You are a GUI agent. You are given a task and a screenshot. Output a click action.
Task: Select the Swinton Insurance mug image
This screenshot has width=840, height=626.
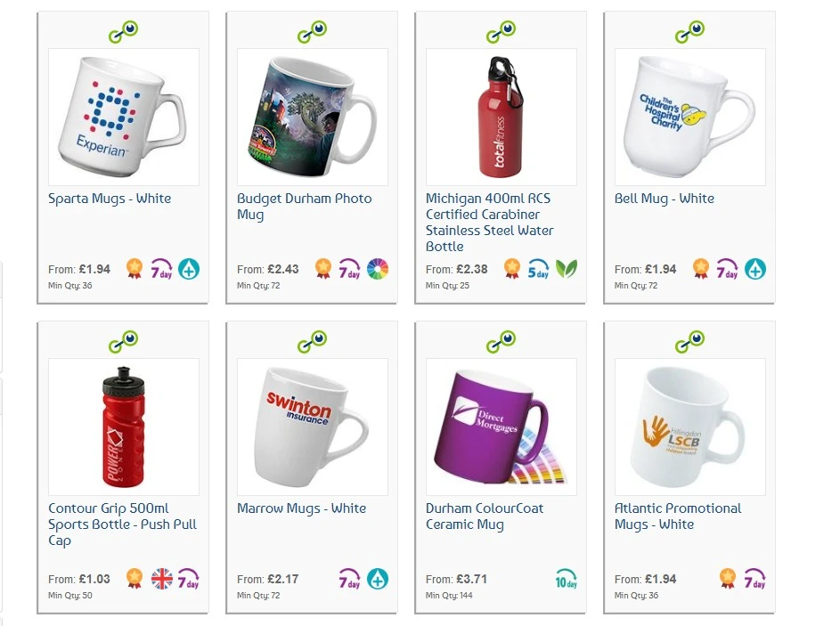(x=313, y=427)
